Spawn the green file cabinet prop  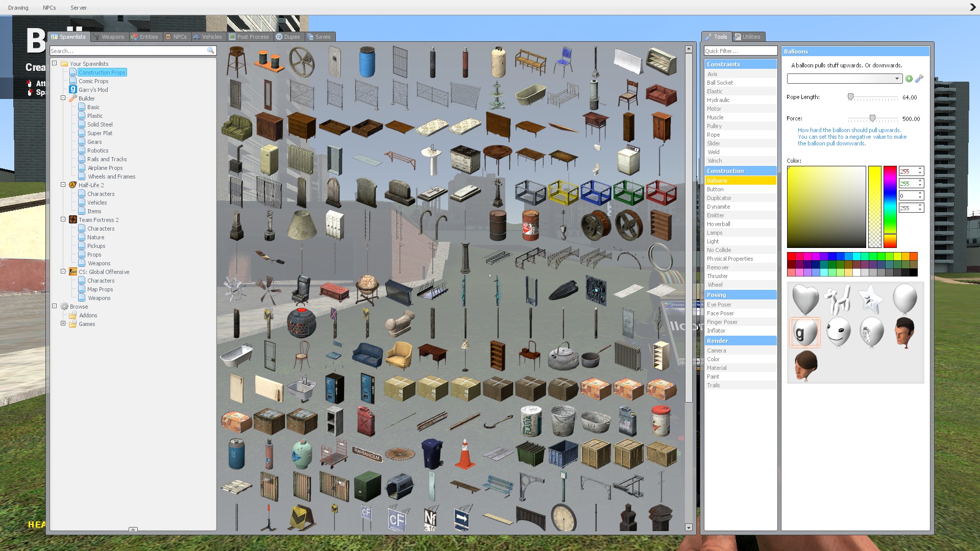click(367, 487)
